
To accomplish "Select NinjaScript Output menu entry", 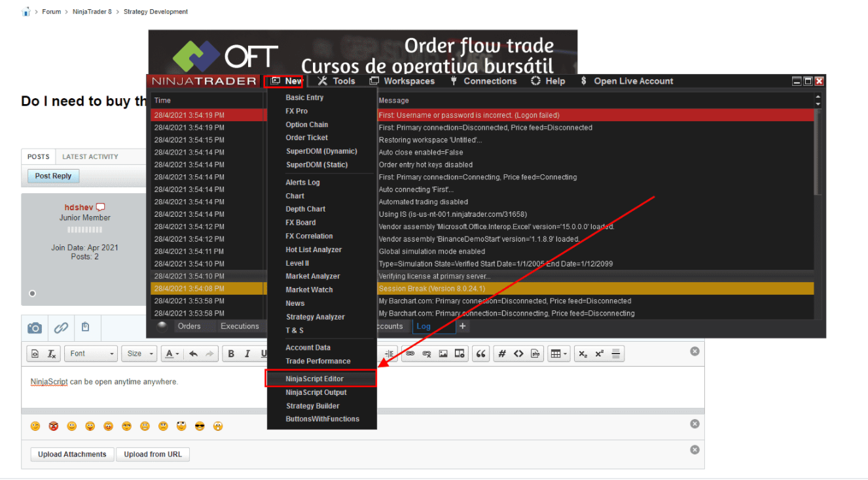I will tap(321, 392).
